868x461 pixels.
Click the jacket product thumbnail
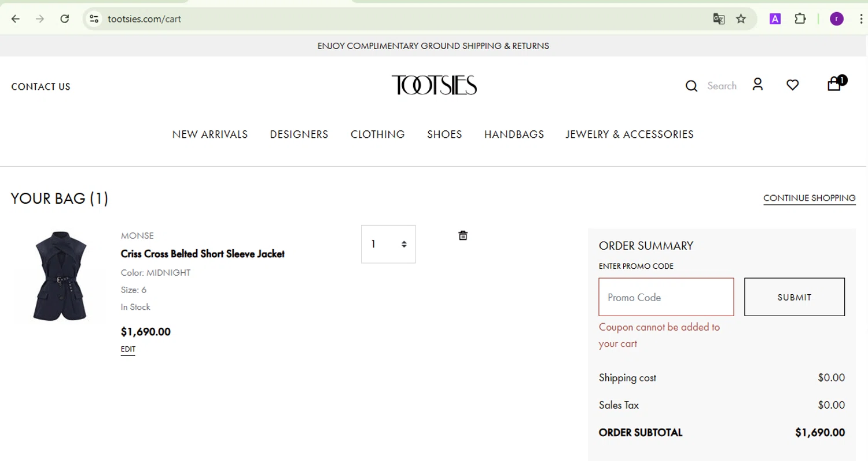tap(60, 276)
